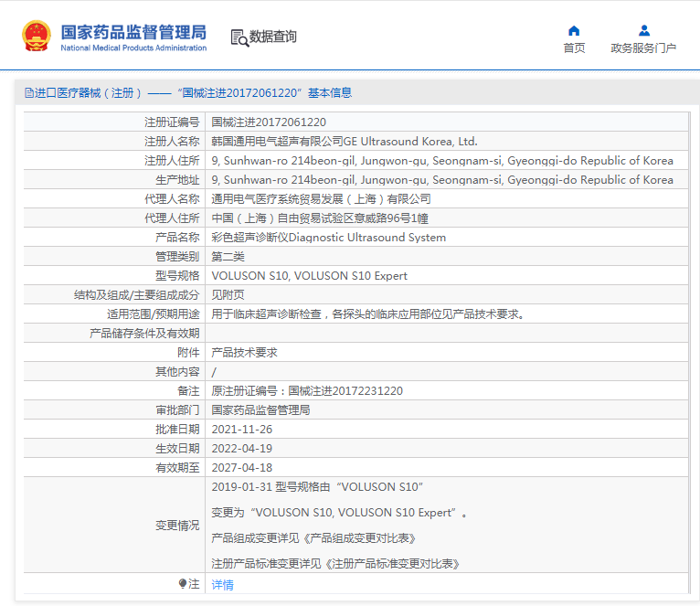Go to 首页 via its text label
The width and height of the screenshot is (700, 606).
tap(574, 48)
